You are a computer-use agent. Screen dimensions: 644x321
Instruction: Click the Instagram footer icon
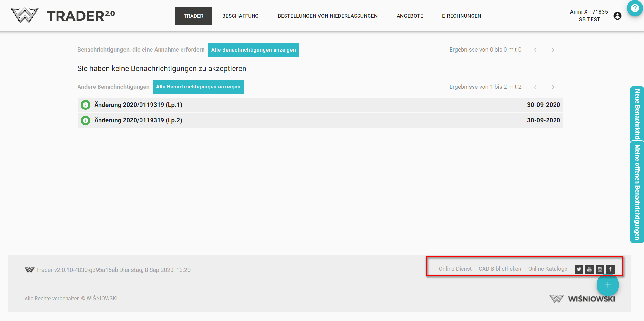600,269
